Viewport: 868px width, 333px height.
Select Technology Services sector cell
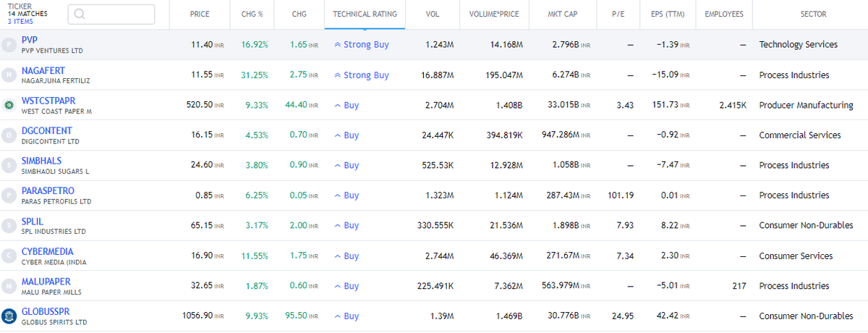[799, 45]
